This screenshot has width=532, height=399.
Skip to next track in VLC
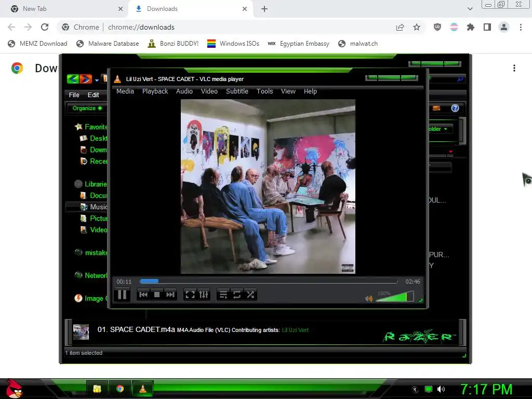(170, 295)
